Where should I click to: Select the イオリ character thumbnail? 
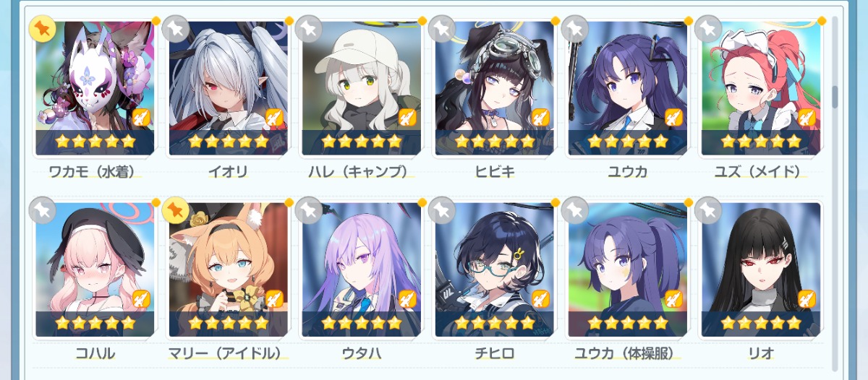pos(228,88)
